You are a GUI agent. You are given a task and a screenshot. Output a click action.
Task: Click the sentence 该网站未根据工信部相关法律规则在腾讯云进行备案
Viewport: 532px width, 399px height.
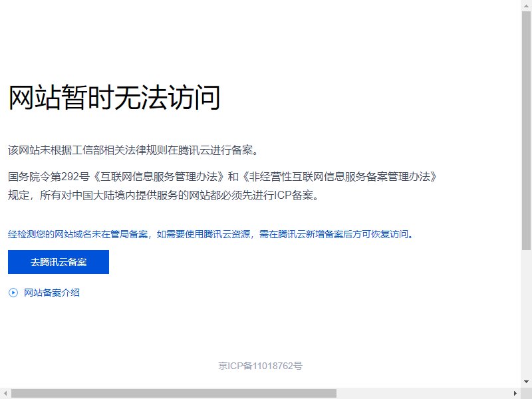tap(133, 150)
